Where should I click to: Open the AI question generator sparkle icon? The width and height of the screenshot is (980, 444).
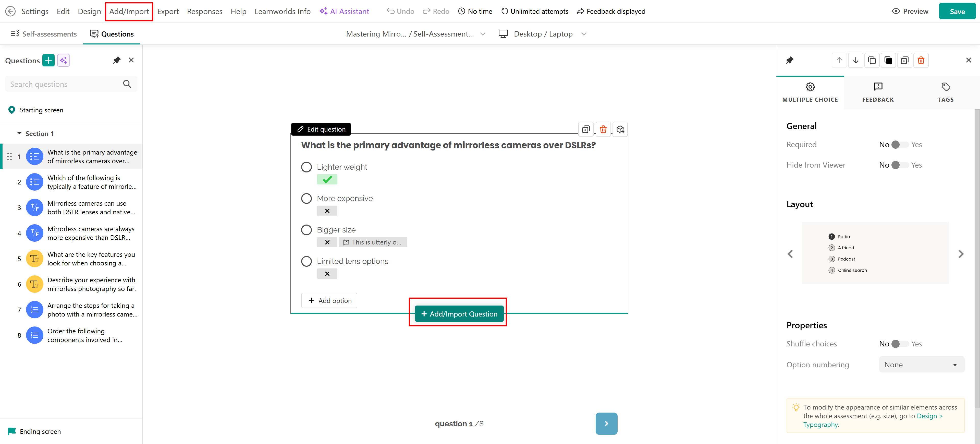64,60
